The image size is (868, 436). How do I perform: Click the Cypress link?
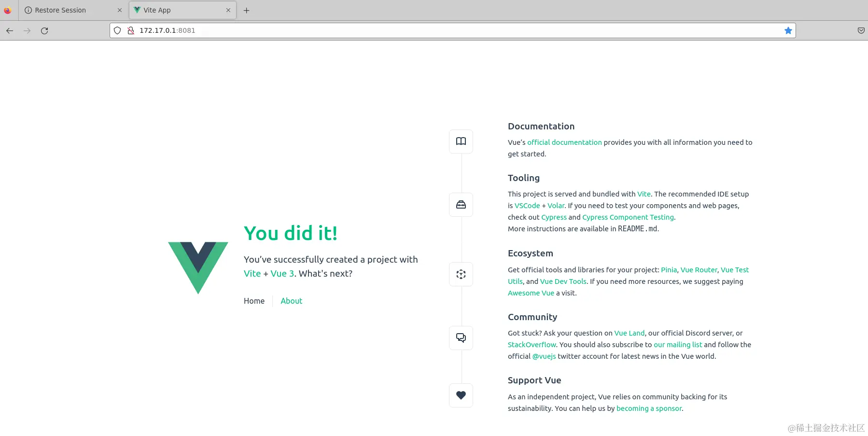[554, 217]
